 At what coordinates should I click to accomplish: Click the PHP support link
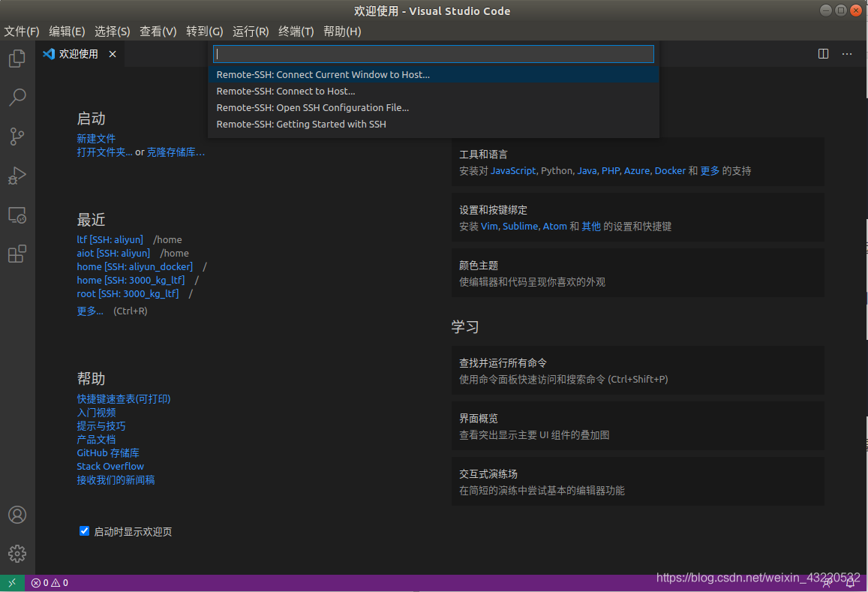610,171
